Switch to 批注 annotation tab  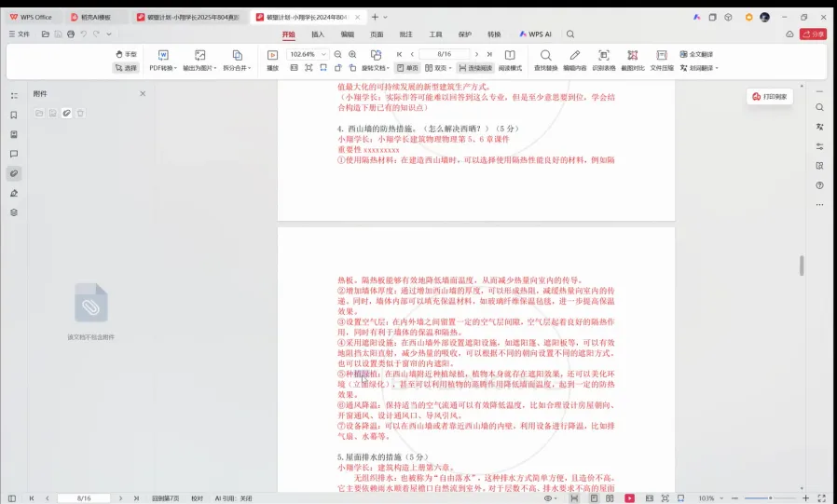click(x=405, y=34)
